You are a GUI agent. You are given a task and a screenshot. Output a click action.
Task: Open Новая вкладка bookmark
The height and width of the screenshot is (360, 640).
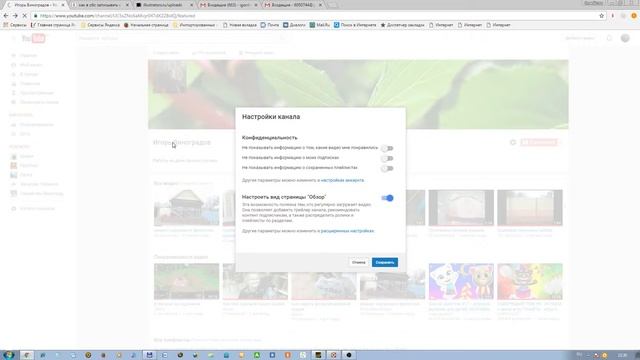240,25
